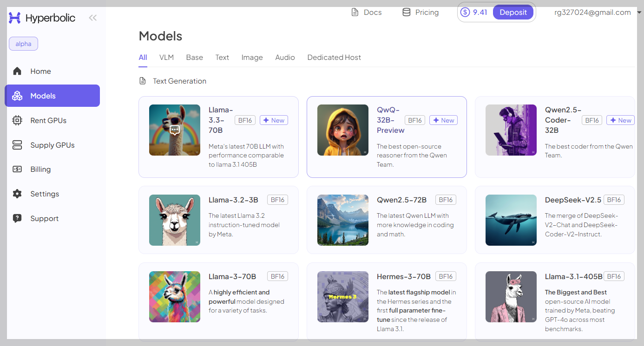Click the Settings gear icon

(x=17, y=194)
